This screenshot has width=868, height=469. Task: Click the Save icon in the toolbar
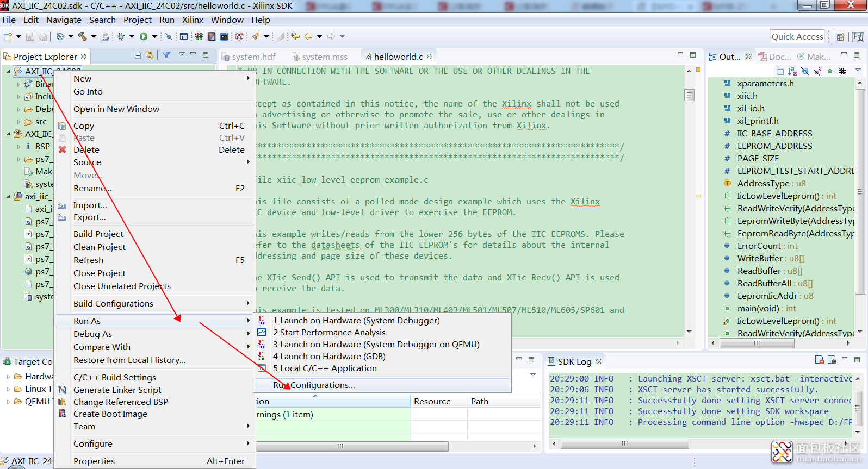[30, 36]
